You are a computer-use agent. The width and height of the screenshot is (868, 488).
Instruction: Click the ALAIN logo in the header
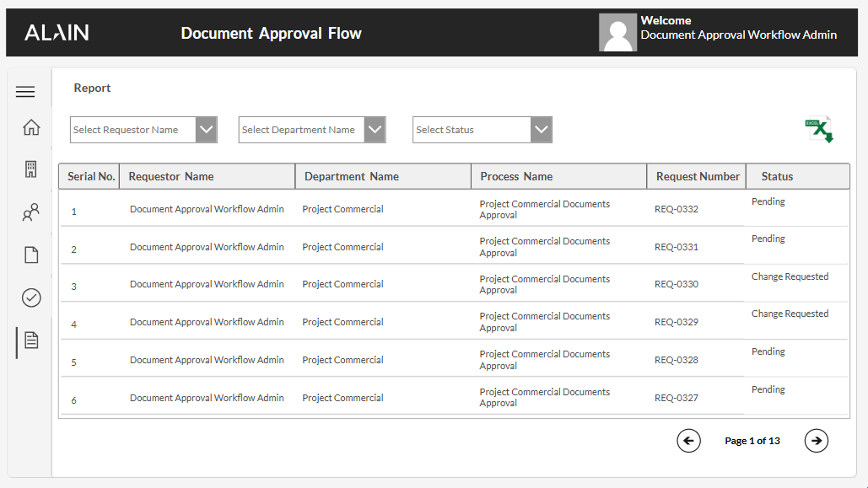(x=56, y=32)
